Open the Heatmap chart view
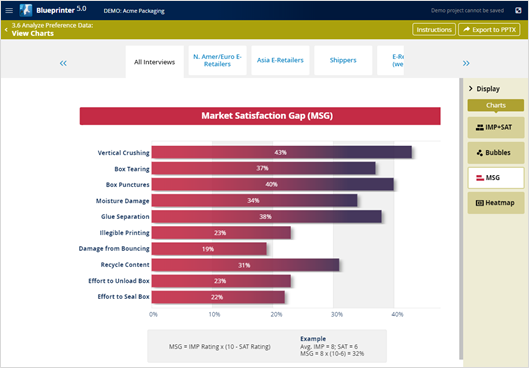Image resolution: width=529 pixels, height=368 pixels. [x=496, y=203]
